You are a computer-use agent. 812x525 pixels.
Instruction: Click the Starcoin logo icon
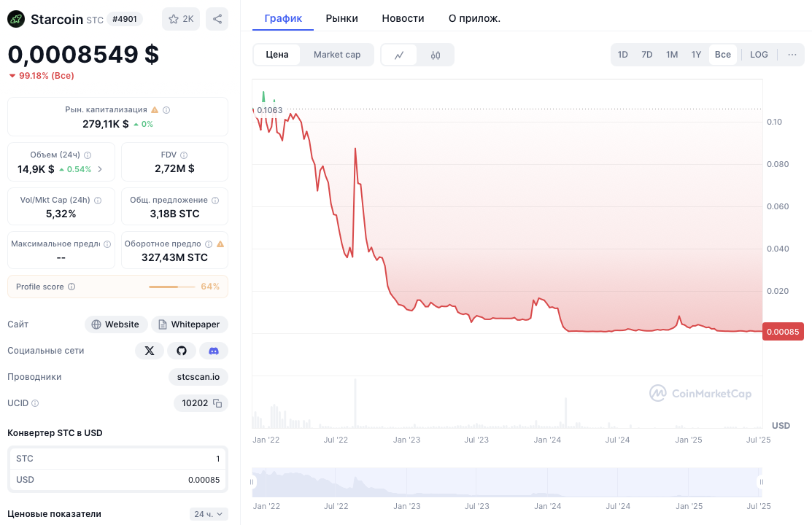pos(16,19)
